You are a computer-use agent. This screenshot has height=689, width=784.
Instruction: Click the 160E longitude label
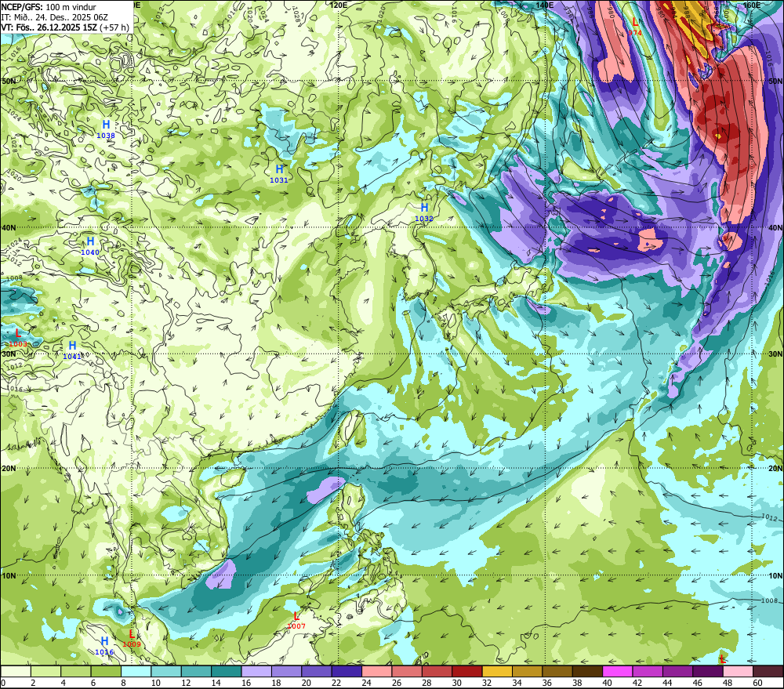tap(751, 5)
